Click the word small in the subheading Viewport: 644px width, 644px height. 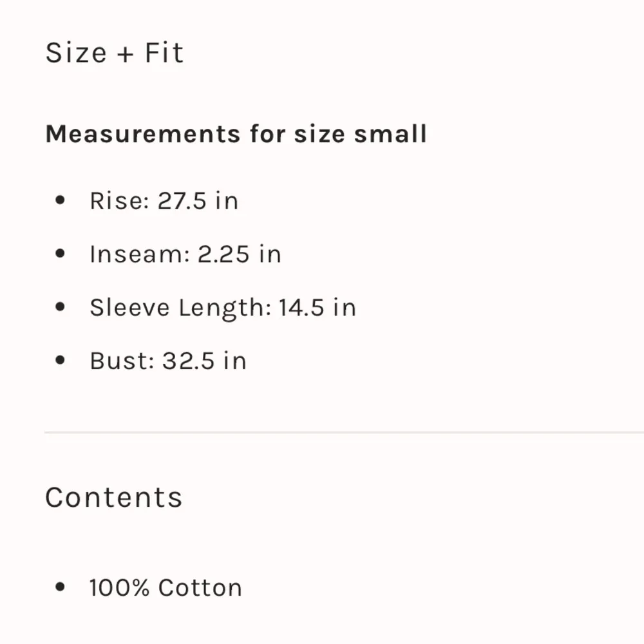390,134
